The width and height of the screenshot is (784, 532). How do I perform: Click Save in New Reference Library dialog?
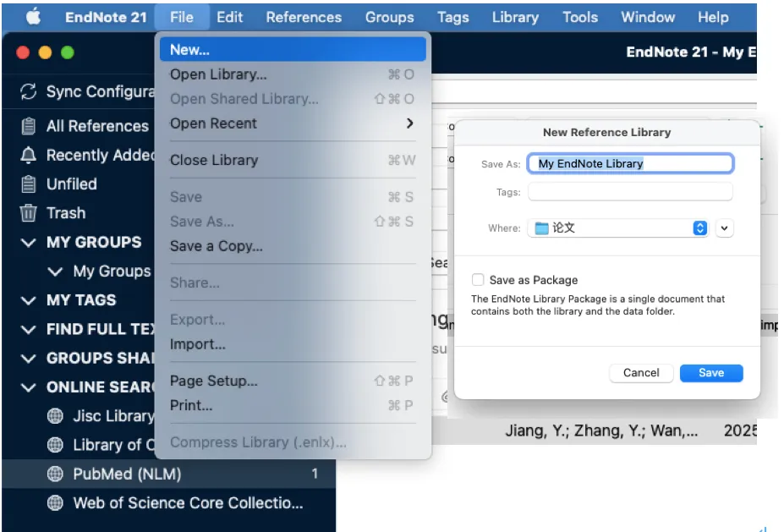pyautogui.click(x=711, y=373)
